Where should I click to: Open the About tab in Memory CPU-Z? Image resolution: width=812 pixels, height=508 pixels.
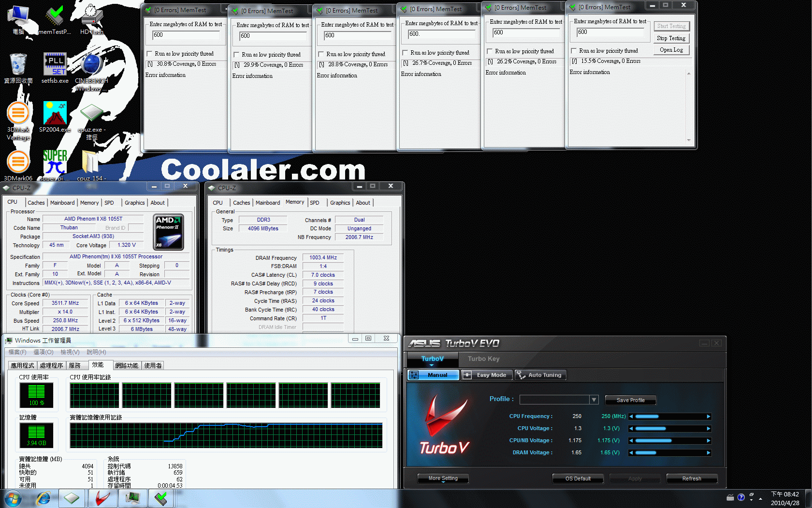363,203
